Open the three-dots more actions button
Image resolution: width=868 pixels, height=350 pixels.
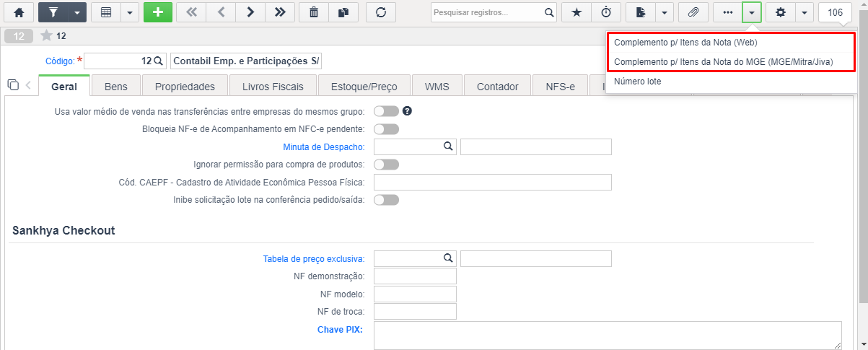(x=727, y=12)
